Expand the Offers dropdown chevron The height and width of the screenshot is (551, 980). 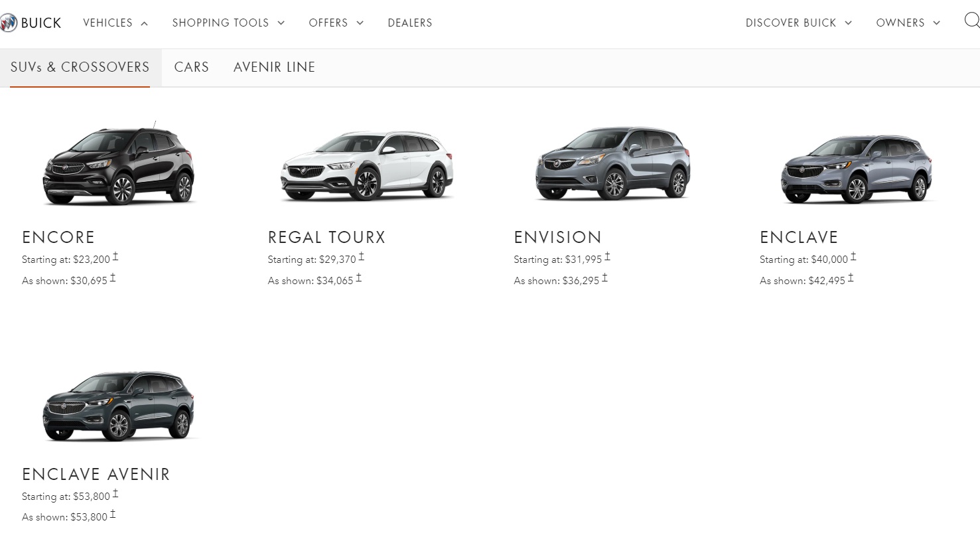(360, 23)
